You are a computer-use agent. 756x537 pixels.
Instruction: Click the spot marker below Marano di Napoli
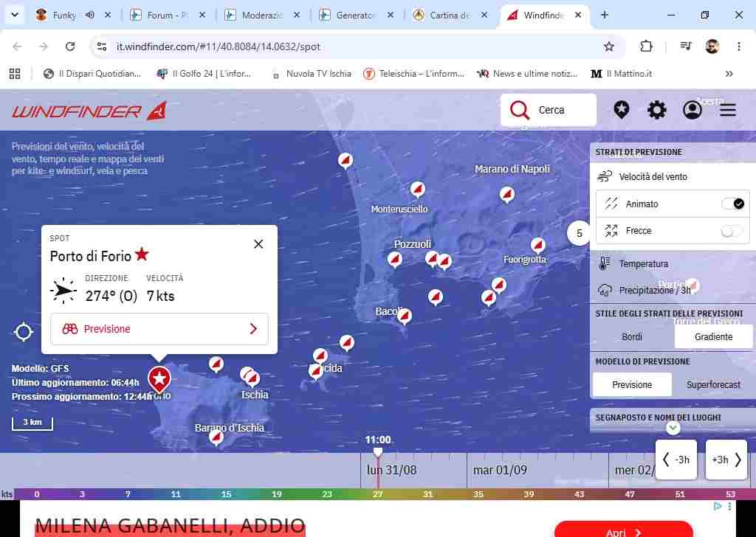click(506, 194)
